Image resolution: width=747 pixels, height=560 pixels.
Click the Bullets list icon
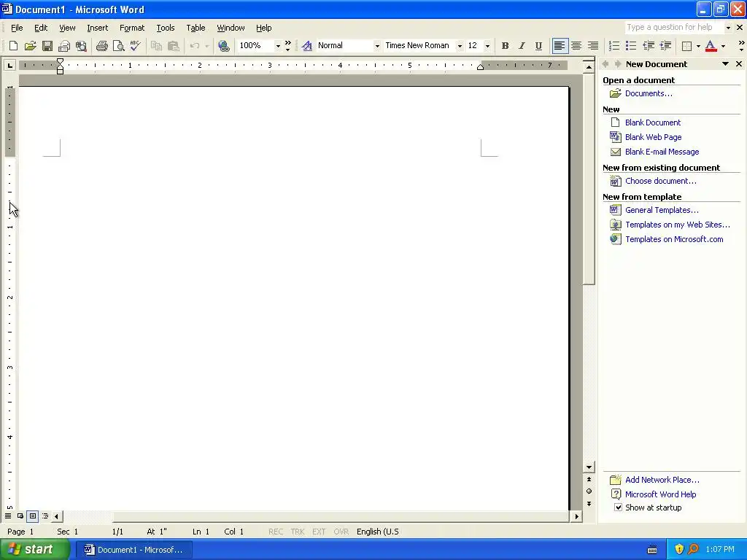click(631, 46)
